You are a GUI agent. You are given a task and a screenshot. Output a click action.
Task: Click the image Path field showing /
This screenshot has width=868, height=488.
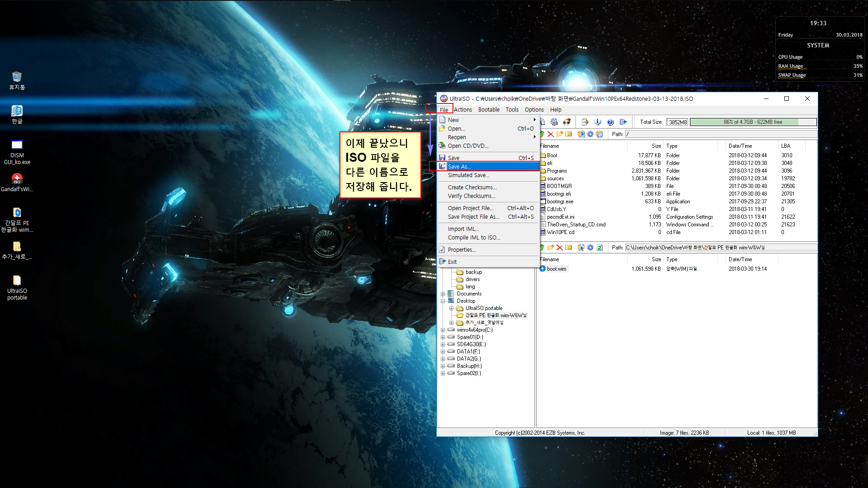721,134
